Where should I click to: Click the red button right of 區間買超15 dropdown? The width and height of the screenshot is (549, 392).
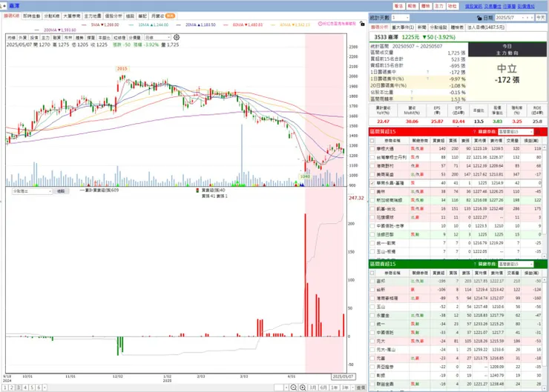[538, 132]
